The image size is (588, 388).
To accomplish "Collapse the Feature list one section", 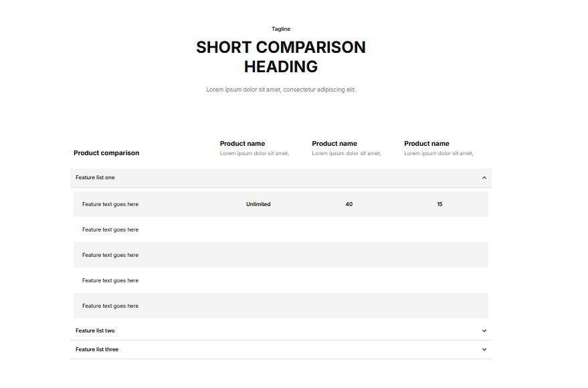I will click(280, 177).
